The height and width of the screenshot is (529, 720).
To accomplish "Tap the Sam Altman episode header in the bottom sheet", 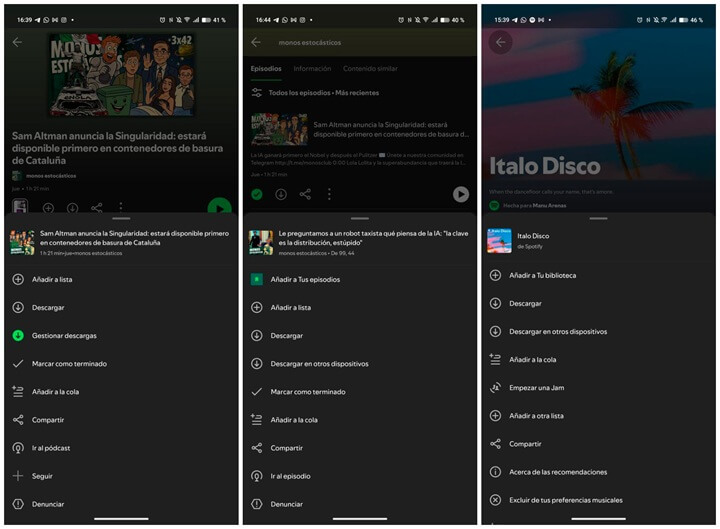I will click(x=121, y=242).
